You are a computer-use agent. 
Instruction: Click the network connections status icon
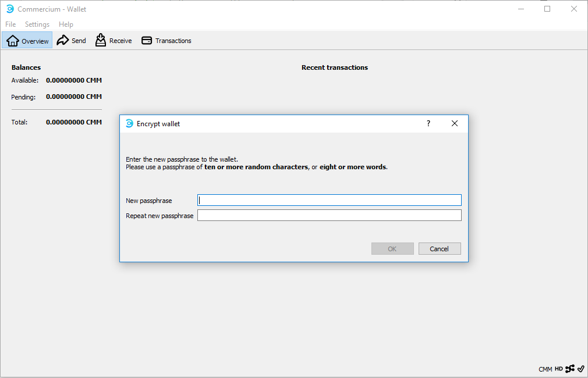[570, 369]
